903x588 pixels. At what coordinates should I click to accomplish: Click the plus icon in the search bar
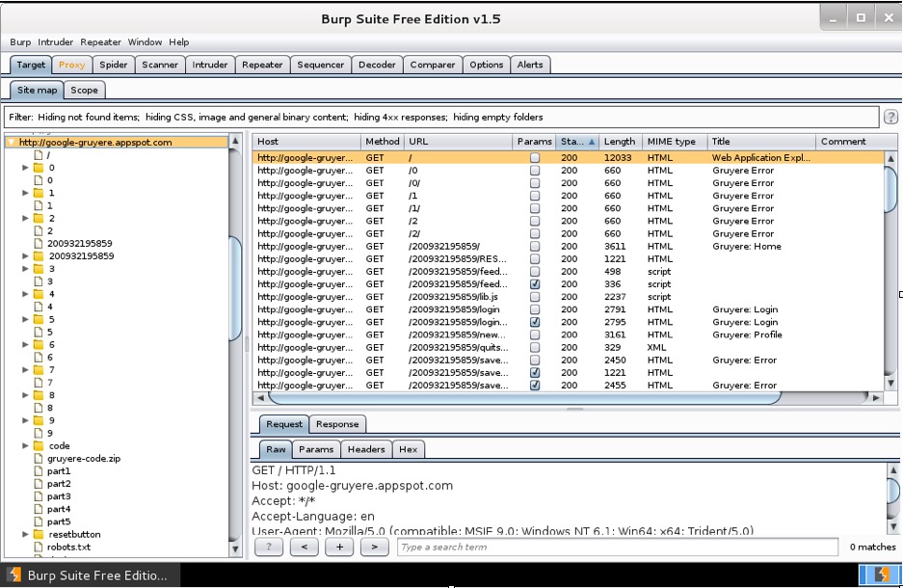338,547
